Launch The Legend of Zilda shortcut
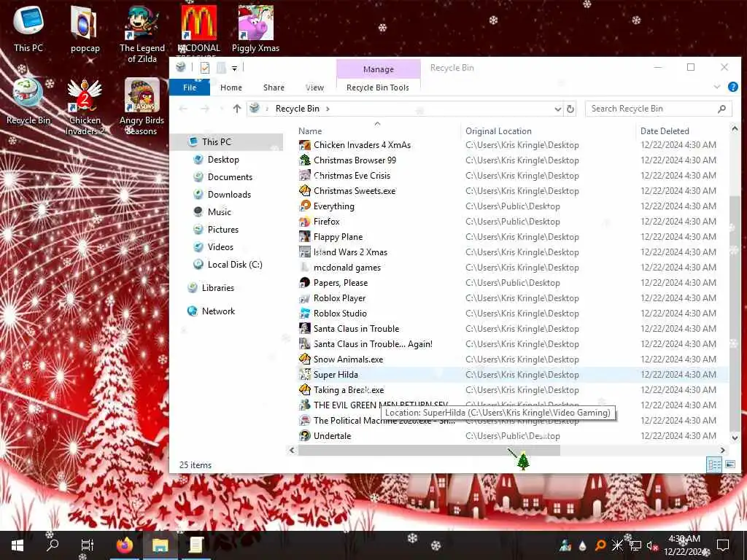The image size is (747, 560). pyautogui.click(x=142, y=34)
